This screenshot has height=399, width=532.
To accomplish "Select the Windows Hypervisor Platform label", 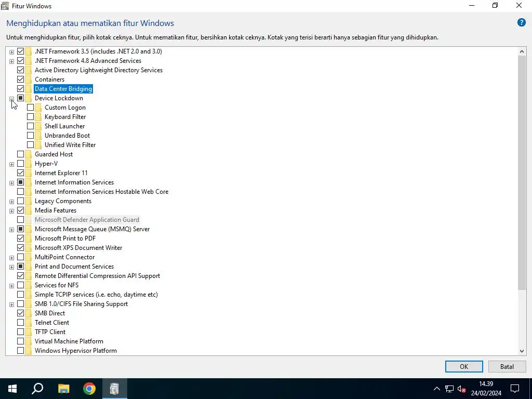I will tap(76, 351).
